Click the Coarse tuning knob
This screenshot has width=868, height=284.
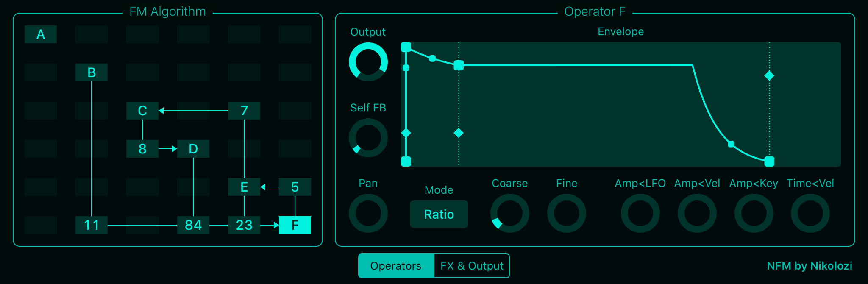[509, 213]
